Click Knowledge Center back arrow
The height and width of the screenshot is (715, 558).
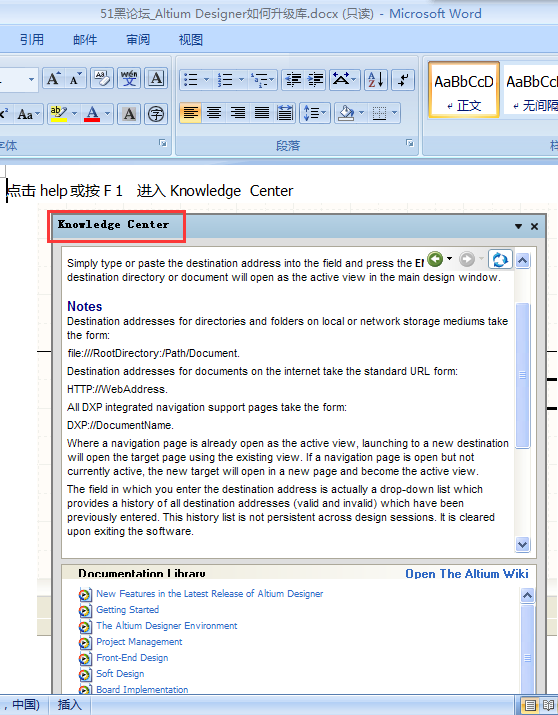click(x=435, y=259)
